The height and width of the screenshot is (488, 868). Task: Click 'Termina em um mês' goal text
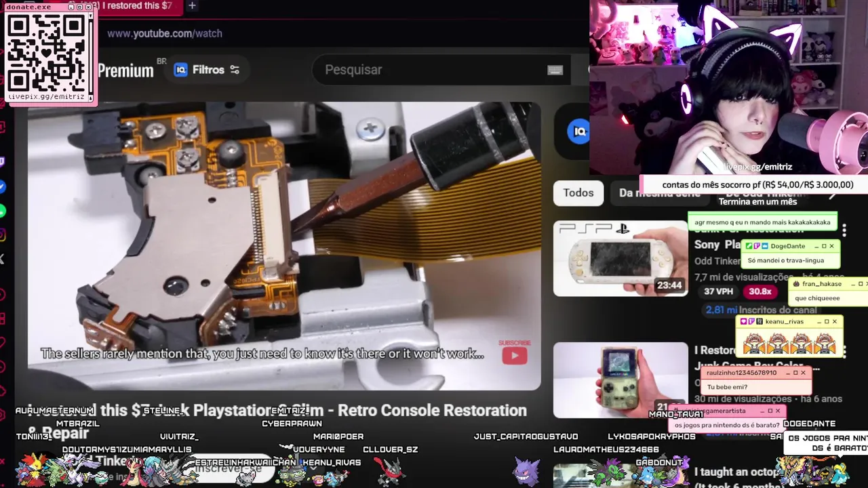pos(757,201)
